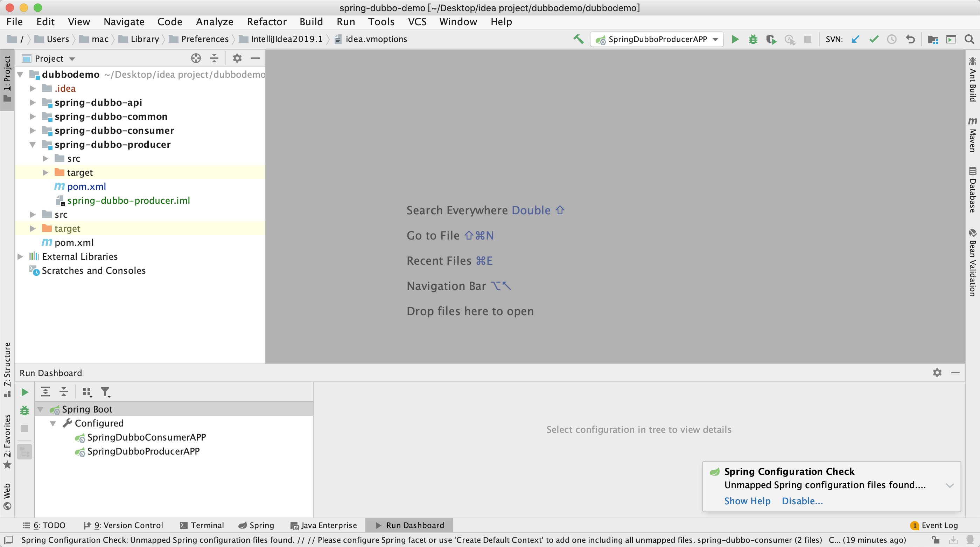Click the Run Dashboard tab at bottom
The image size is (980, 547).
pos(410,525)
